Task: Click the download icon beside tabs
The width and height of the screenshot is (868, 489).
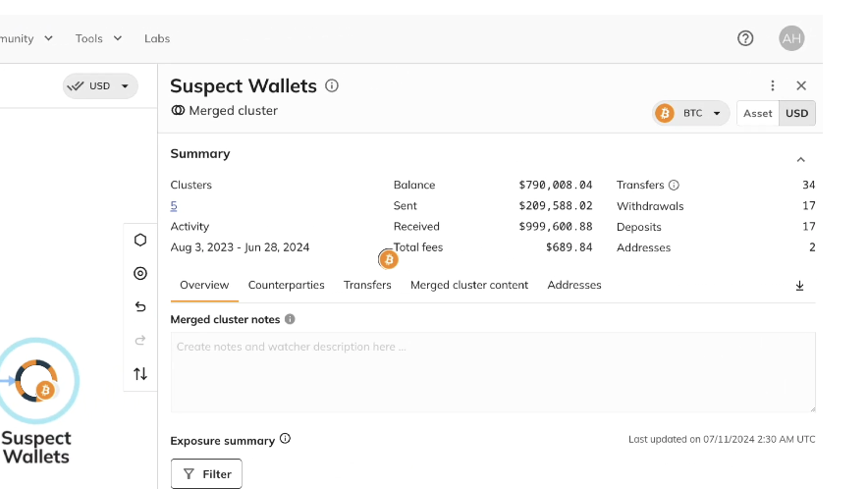Action: [799, 286]
